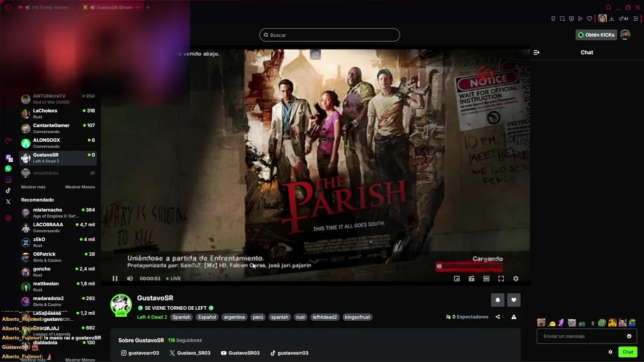This screenshot has height=362, width=644.
Task: Click the pin icon in browser toolbar
Action: point(553,19)
